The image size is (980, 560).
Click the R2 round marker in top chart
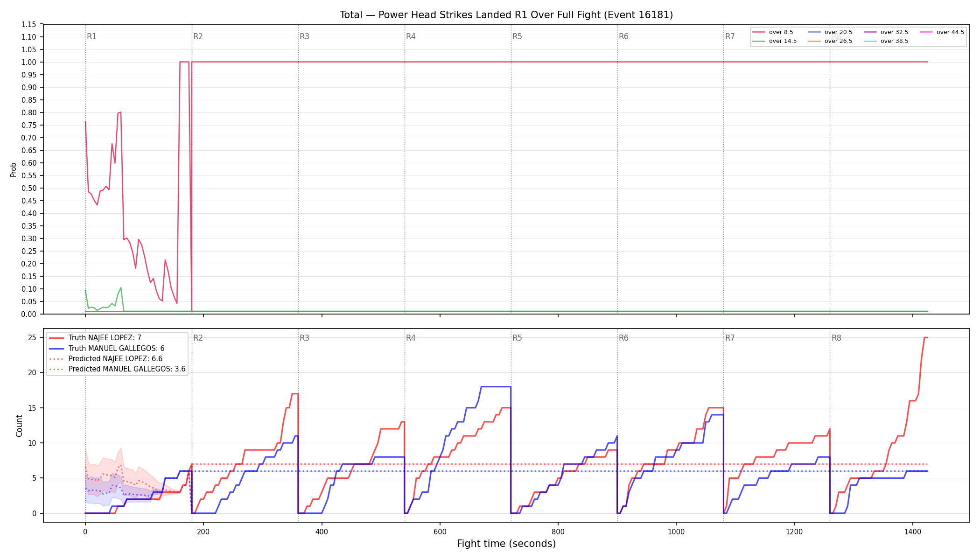198,36
